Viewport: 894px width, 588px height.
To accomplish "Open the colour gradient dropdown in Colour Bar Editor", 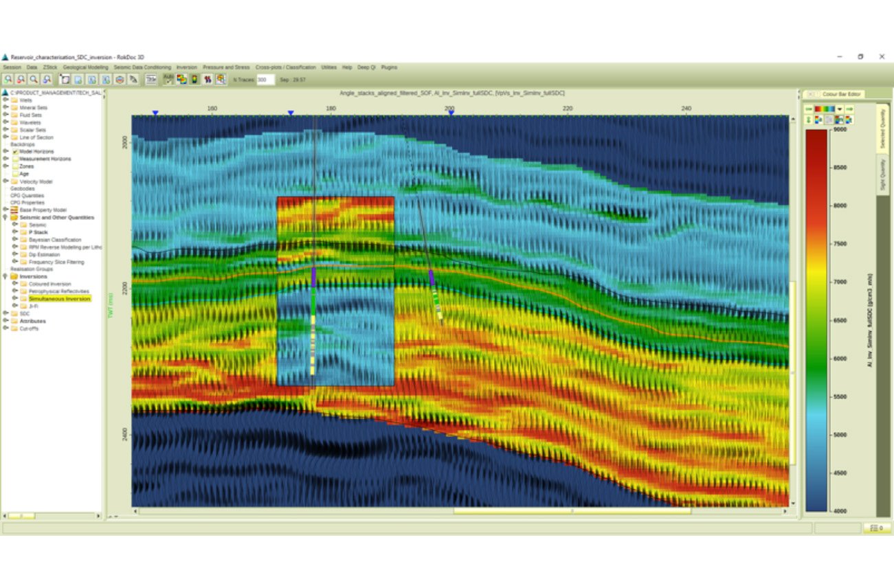I will [840, 109].
